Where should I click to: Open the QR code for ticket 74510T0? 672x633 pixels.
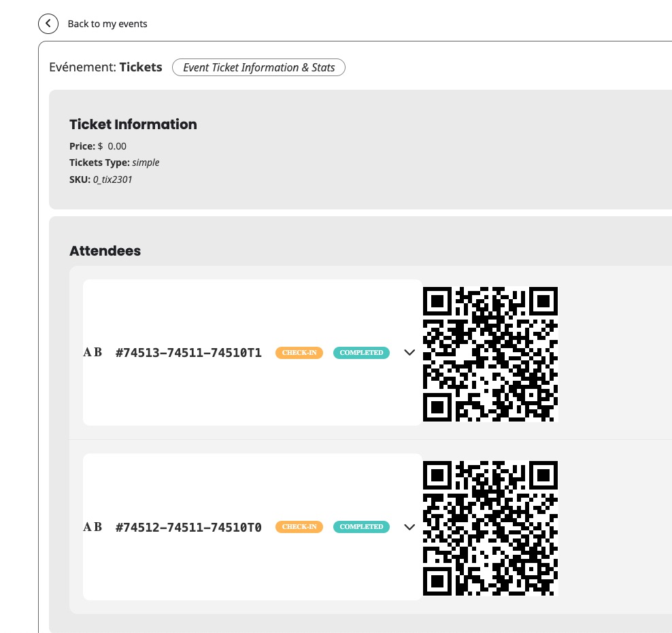pos(490,528)
